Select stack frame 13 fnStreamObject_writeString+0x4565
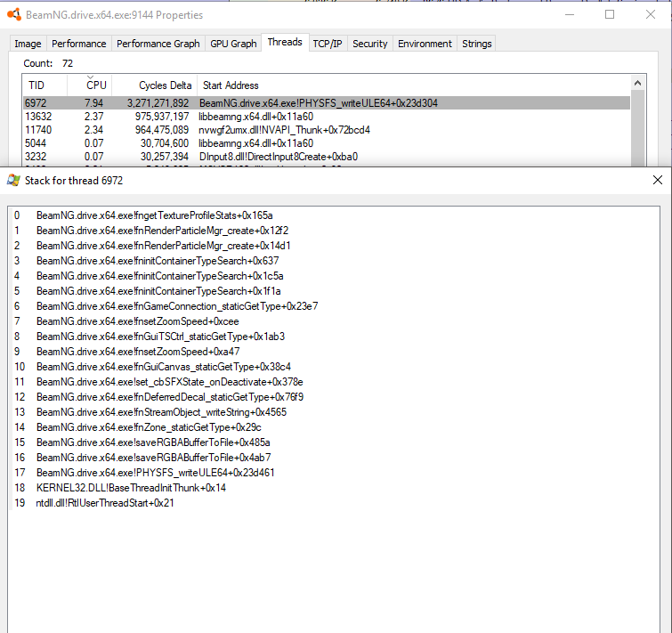The width and height of the screenshot is (672, 633). pyautogui.click(x=334, y=412)
